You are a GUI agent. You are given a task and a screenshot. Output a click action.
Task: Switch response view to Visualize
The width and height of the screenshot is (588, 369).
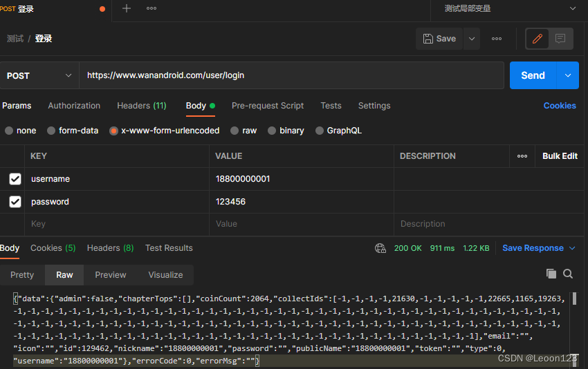click(x=165, y=275)
